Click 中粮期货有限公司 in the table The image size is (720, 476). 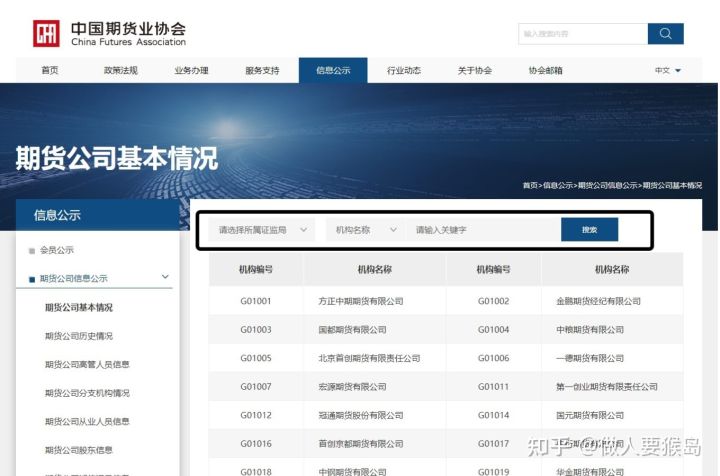click(590, 330)
